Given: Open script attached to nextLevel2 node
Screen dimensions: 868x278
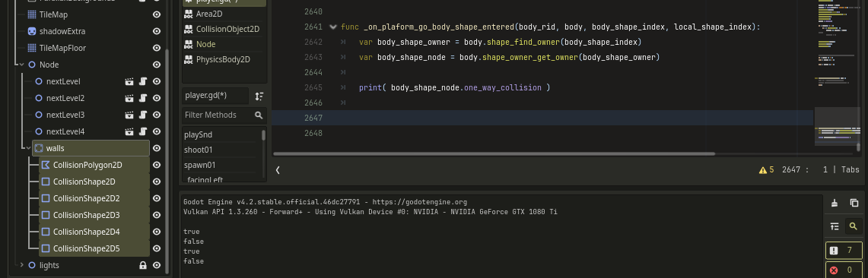Looking at the screenshot, I should (x=143, y=99).
